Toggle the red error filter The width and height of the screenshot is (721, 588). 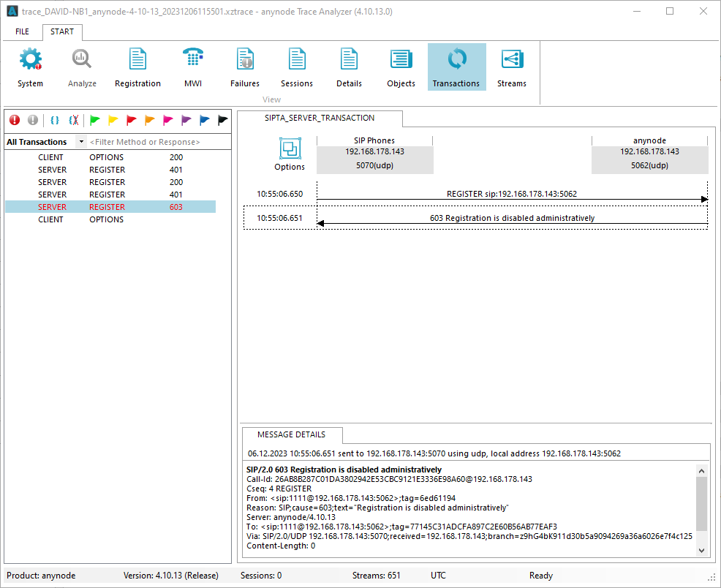pos(15,120)
